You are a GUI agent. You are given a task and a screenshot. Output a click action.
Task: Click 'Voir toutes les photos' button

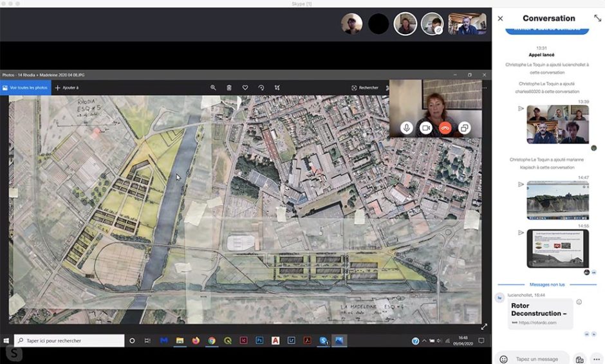coord(25,87)
